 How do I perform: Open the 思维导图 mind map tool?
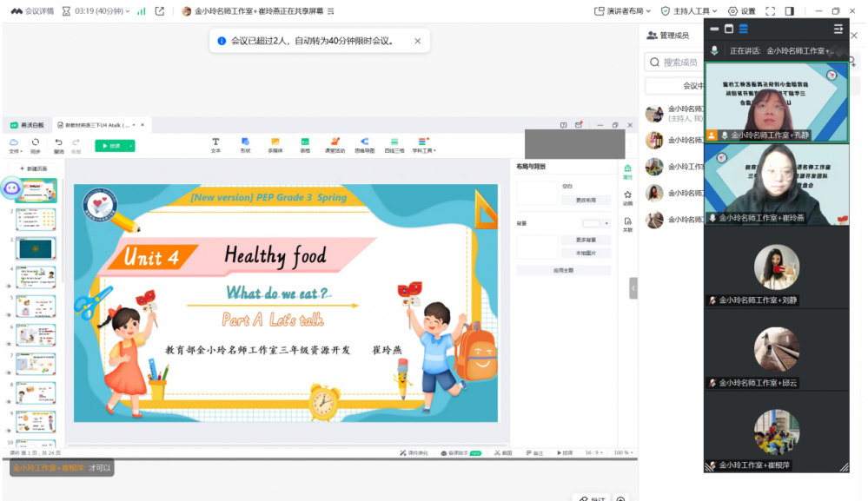tap(364, 145)
